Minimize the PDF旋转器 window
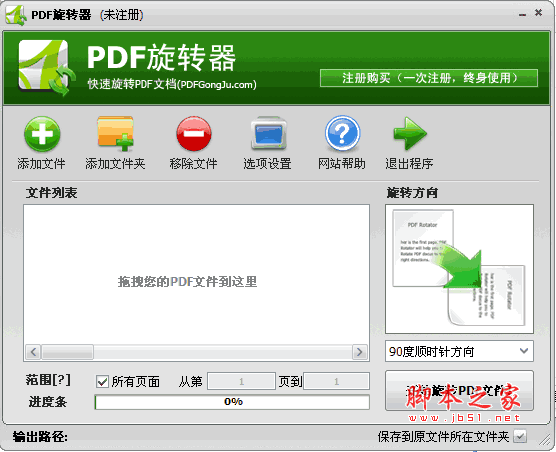 point(522,14)
